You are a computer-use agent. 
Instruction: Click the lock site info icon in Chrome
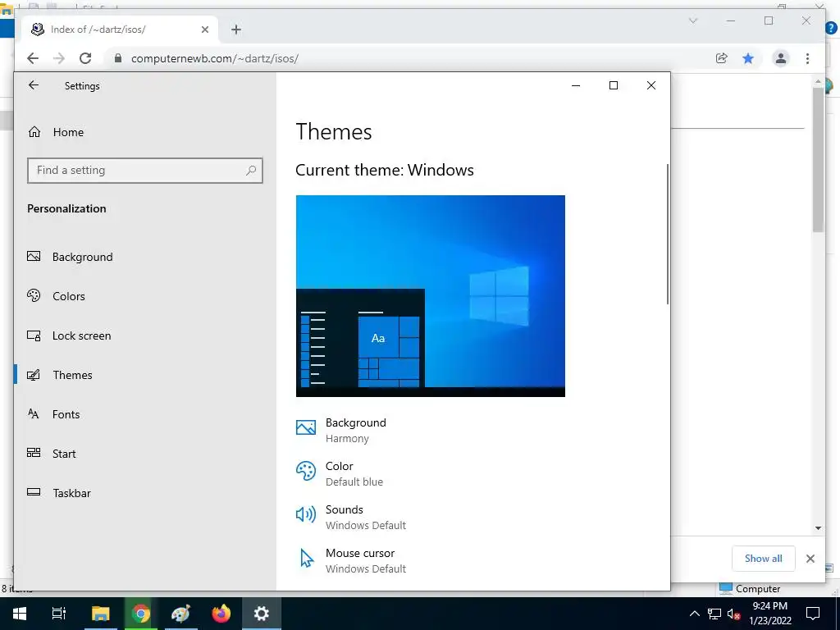(118, 58)
